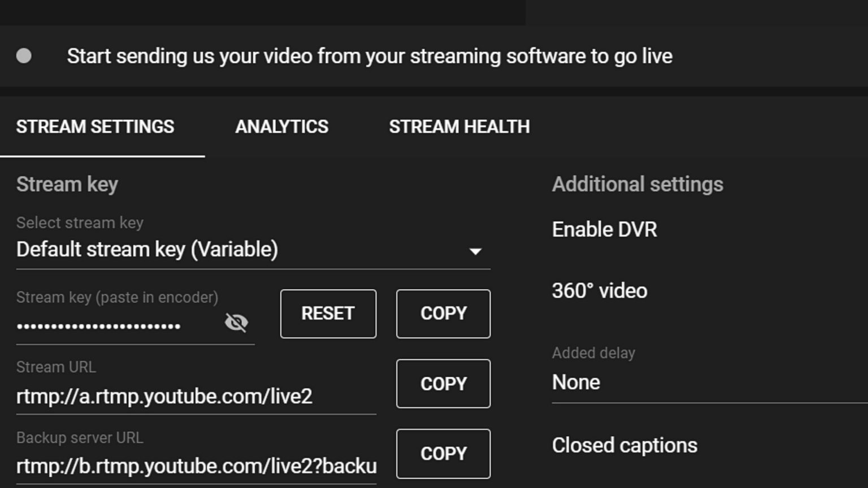This screenshot has width=868, height=488.
Task: Click the Enable DVR setting label
Action: coord(604,230)
